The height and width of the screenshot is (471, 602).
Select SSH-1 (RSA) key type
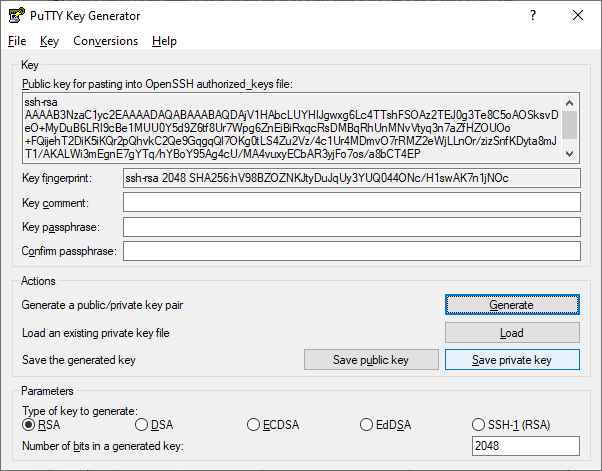479,425
